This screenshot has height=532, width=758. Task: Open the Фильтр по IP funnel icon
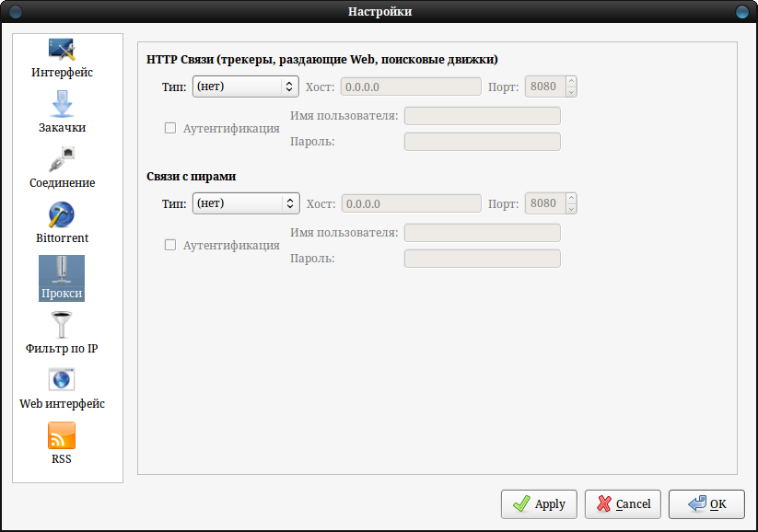click(62, 325)
